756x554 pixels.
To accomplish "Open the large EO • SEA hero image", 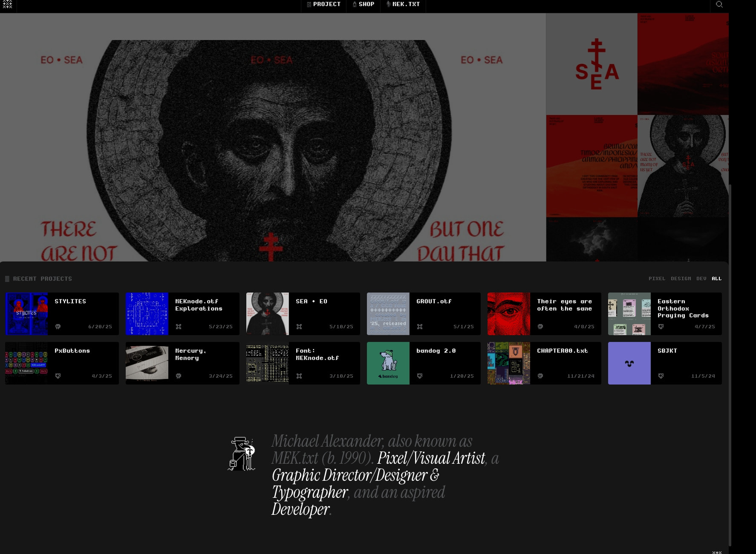I will coord(273,137).
